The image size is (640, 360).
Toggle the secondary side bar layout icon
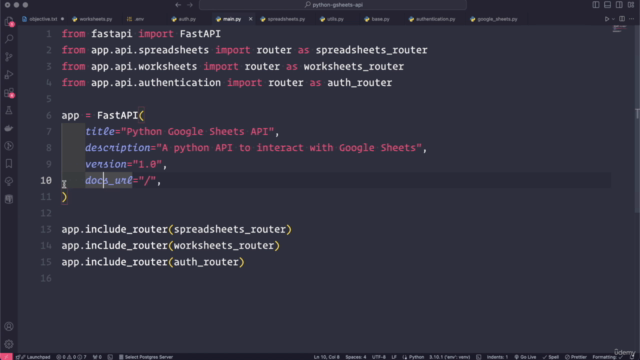point(619,5)
